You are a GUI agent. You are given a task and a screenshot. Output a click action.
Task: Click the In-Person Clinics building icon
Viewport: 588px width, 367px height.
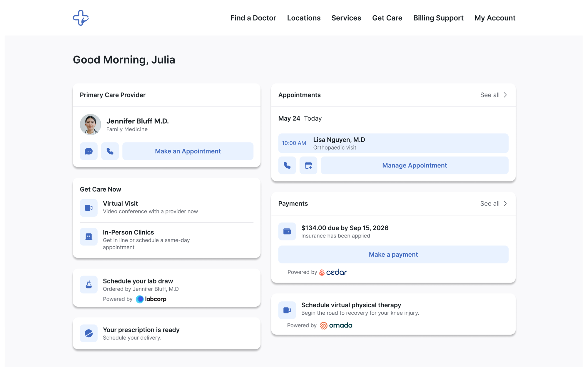[x=88, y=236]
